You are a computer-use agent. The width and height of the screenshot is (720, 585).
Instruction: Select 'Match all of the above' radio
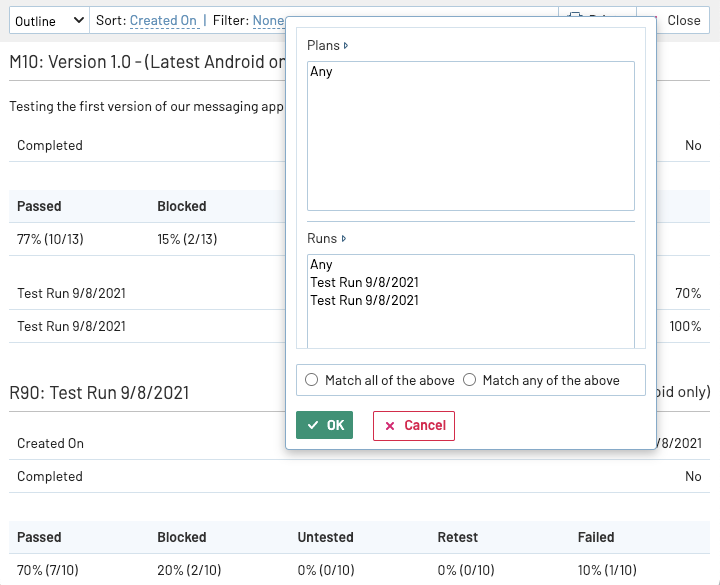[312, 380]
